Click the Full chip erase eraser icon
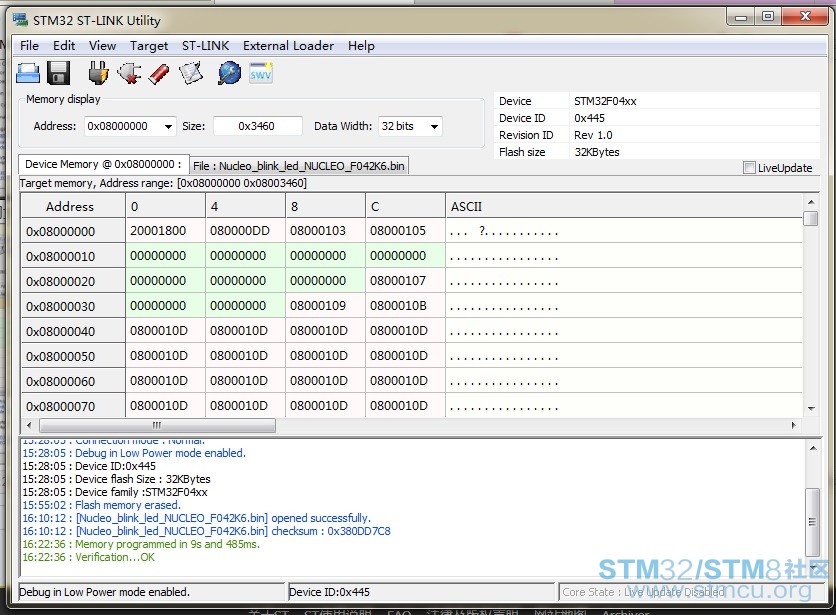The height and width of the screenshot is (615, 836). 159,74
